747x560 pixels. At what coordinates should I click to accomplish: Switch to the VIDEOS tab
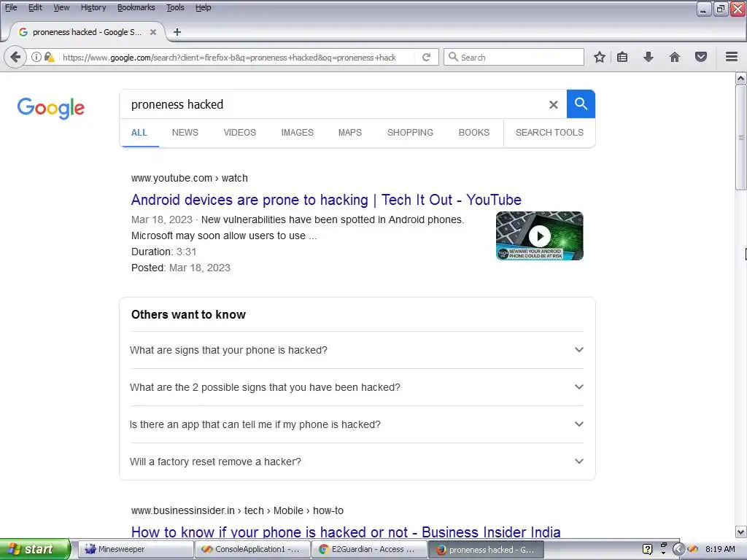(x=239, y=133)
